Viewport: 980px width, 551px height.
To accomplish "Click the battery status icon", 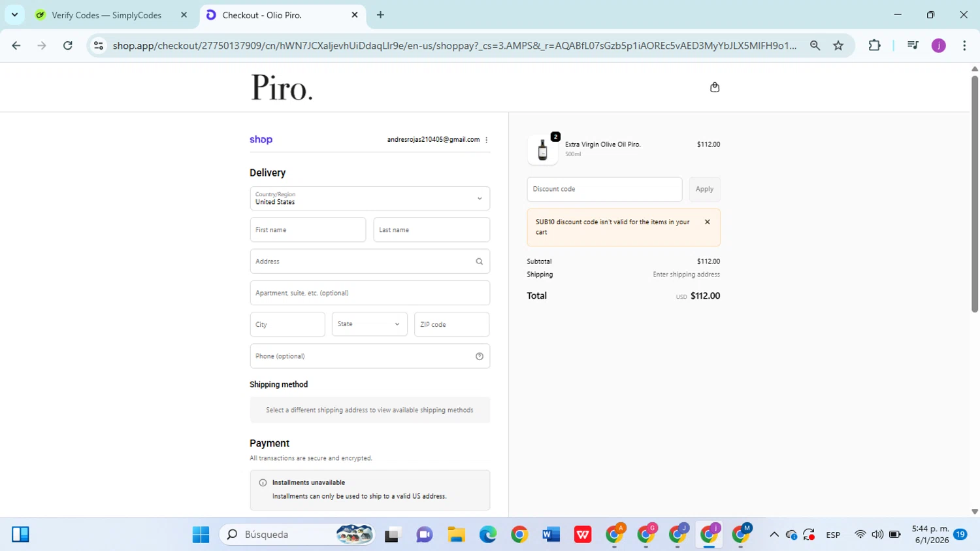I will point(895,535).
